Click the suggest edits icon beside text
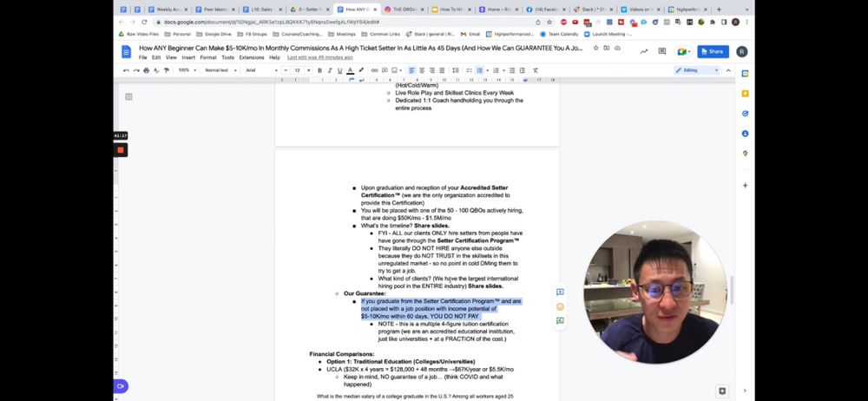868x401 pixels. pyautogui.click(x=560, y=320)
